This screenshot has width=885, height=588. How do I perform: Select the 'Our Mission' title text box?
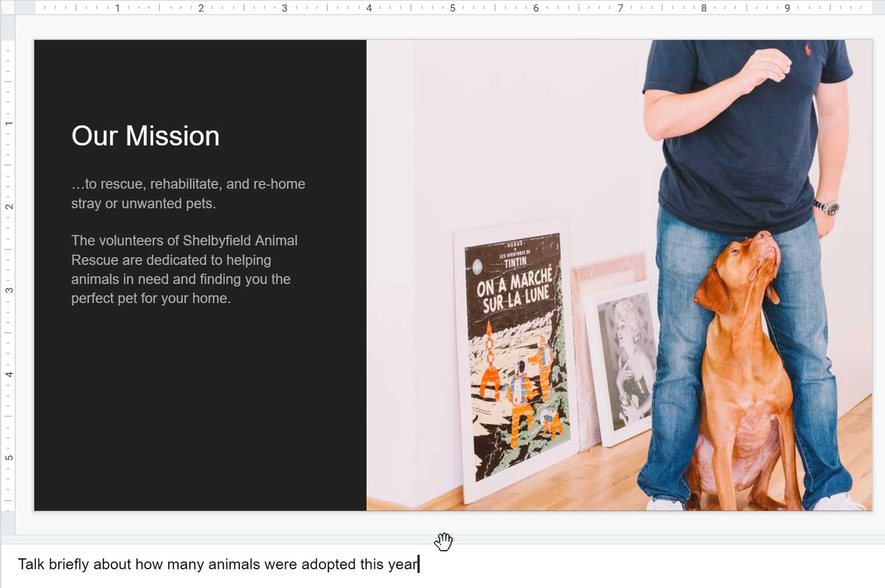[145, 135]
